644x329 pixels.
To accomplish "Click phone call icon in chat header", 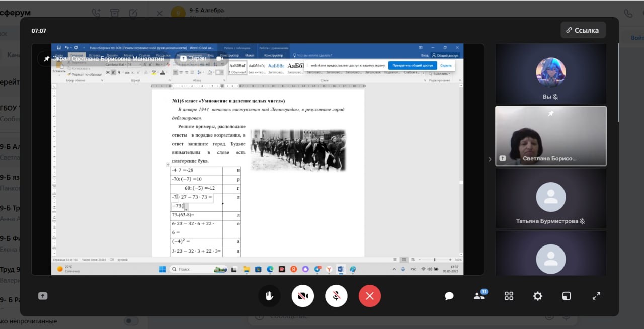I will [x=628, y=13].
